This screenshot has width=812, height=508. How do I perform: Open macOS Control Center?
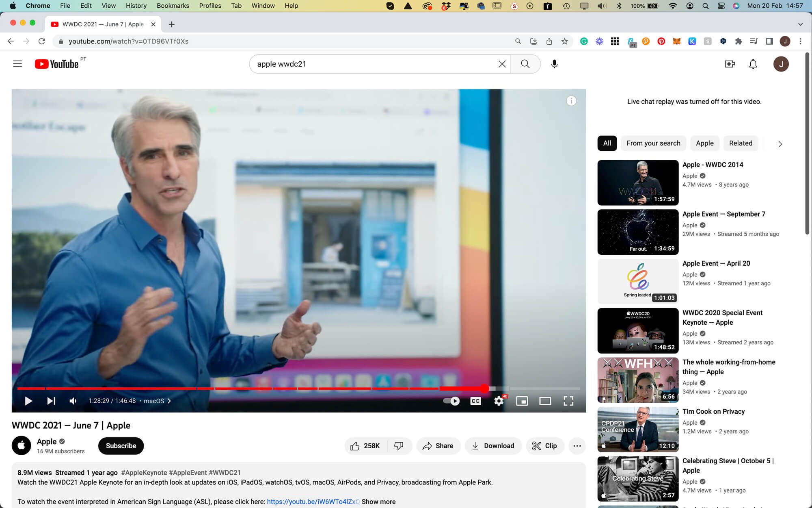point(721,6)
